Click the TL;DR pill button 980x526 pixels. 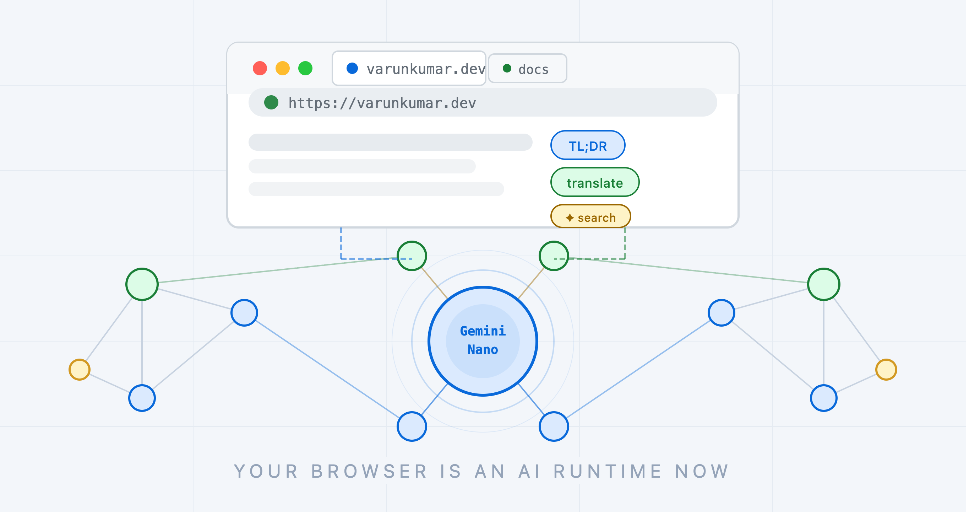tap(588, 145)
